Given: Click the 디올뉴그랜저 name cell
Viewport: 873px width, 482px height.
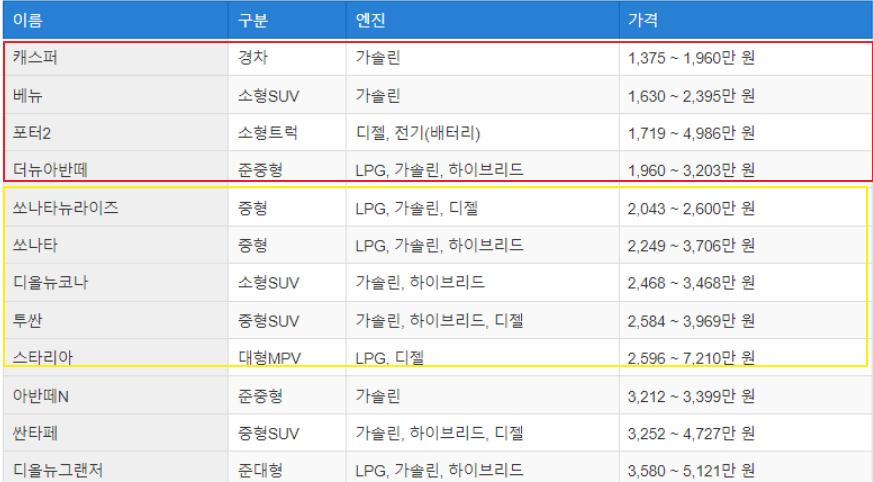Looking at the screenshot, I should pos(116,468).
